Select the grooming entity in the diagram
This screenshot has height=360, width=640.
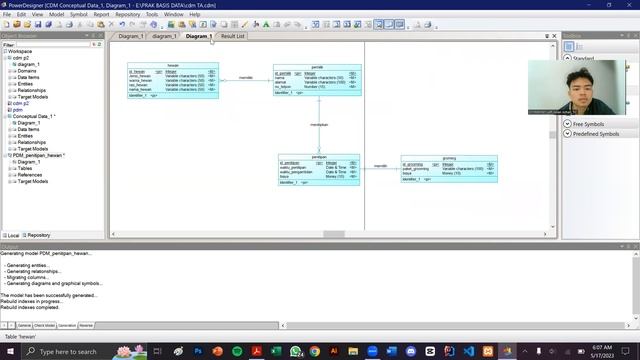click(x=449, y=169)
